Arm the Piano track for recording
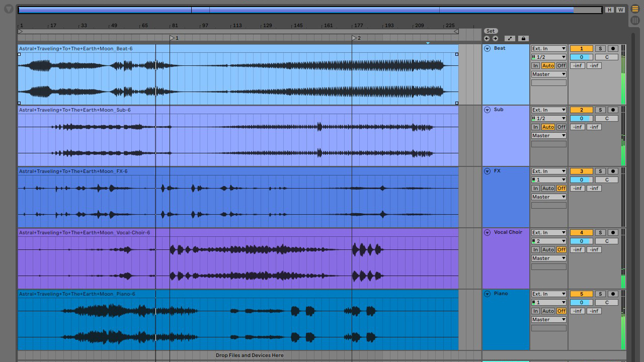 (613, 294)
